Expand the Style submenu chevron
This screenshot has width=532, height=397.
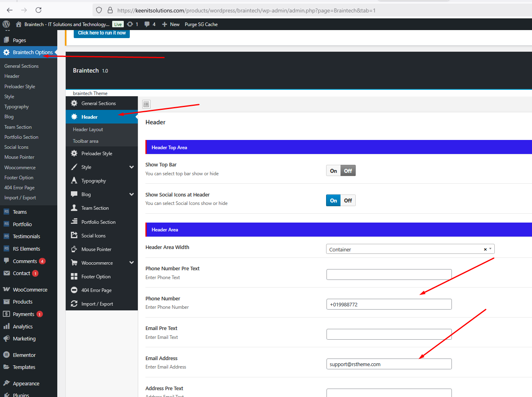131,167
